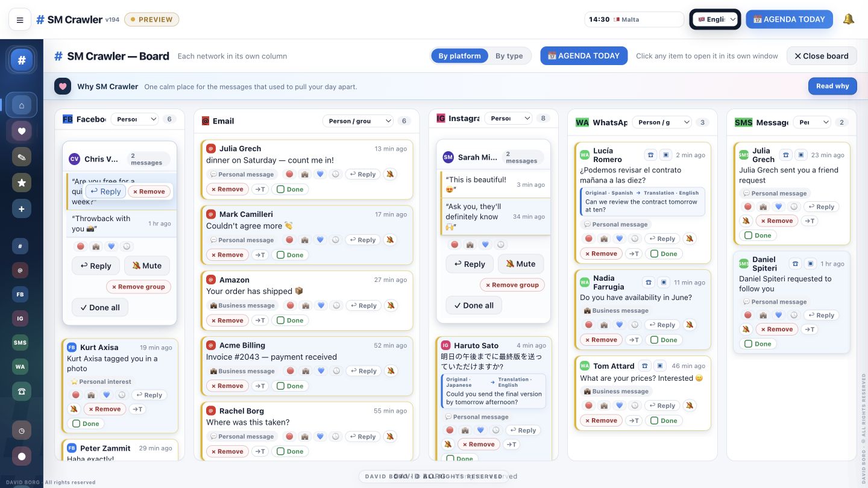Remove Tom Attard's WhatsApp message
The height and width of the screenshot is (488, 868).
[x=600, y=421]
